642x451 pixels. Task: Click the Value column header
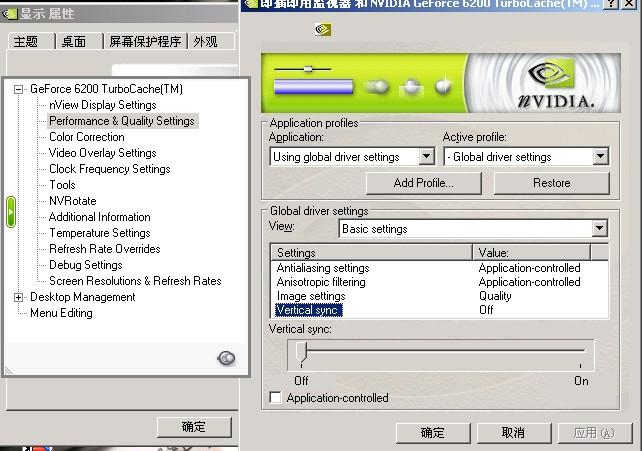[531, 253]
